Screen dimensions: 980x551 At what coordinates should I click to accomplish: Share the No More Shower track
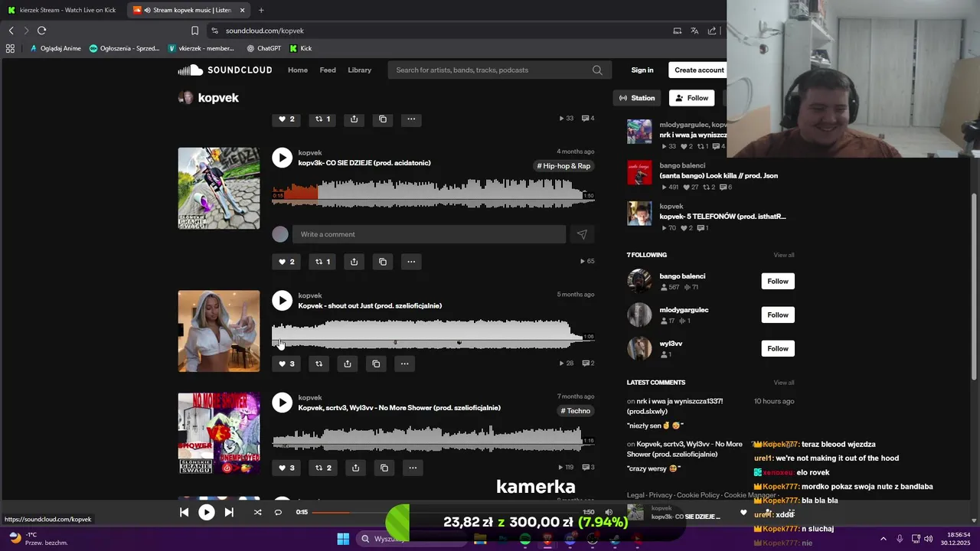(x=355, y=468)
